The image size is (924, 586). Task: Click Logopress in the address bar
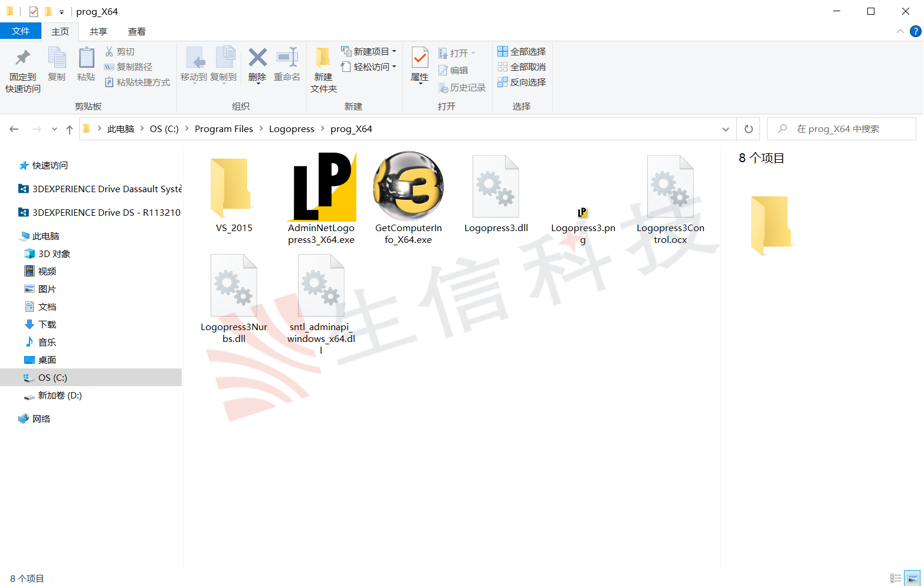pos(291,129)
